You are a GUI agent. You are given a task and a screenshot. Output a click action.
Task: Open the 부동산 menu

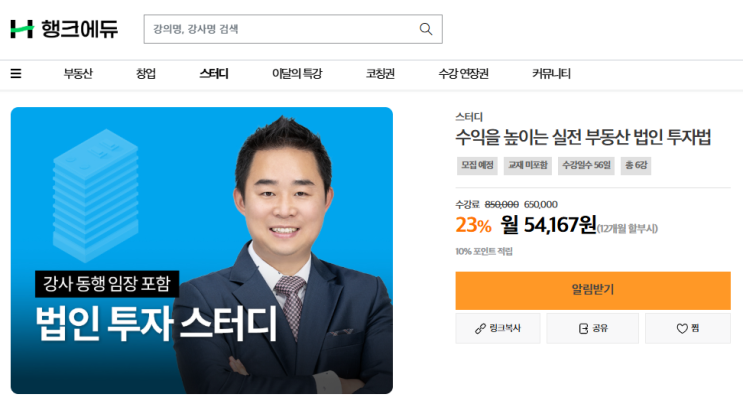coord(78,73)
